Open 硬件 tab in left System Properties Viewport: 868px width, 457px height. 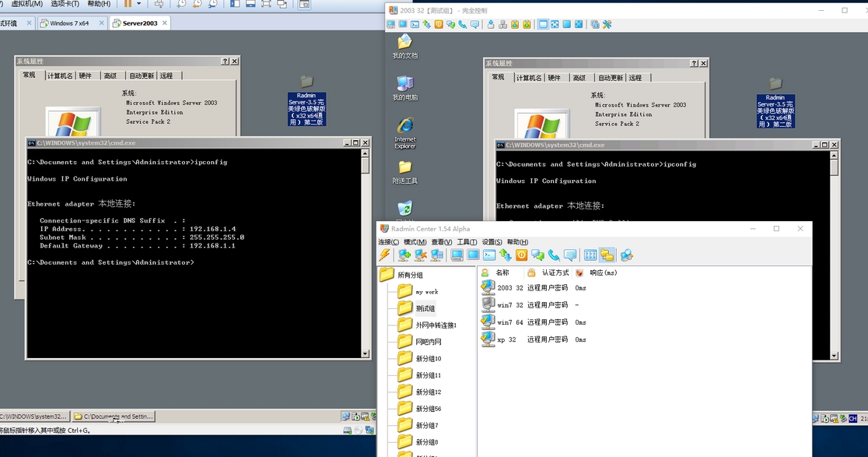pos(85,76)
